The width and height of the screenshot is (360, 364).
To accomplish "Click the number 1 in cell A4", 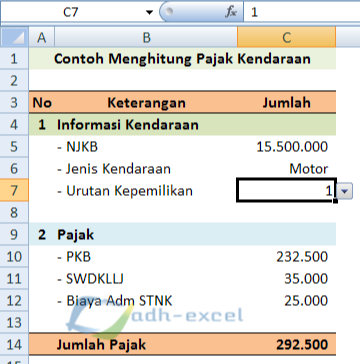I will click(42, 125).
